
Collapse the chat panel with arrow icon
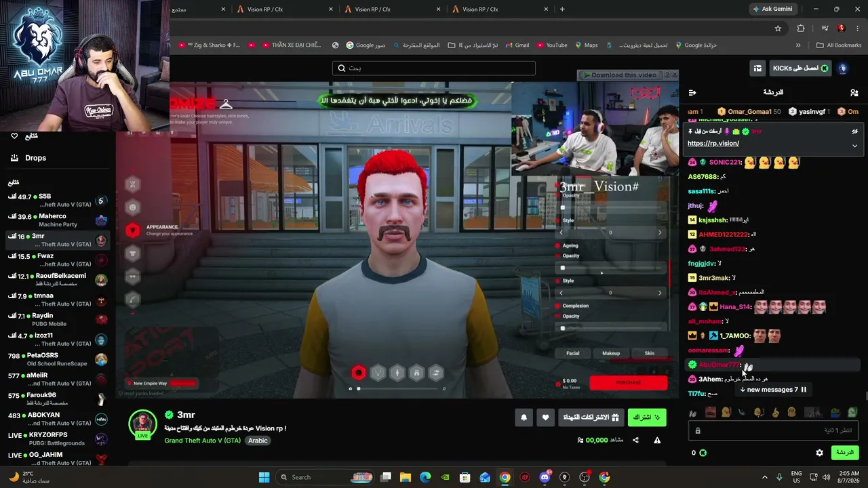click(x=692, y=92)
